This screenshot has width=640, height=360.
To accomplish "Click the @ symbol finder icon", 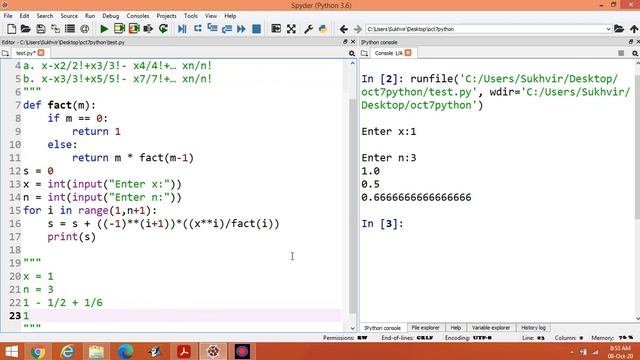I will (x=84, y=29).
